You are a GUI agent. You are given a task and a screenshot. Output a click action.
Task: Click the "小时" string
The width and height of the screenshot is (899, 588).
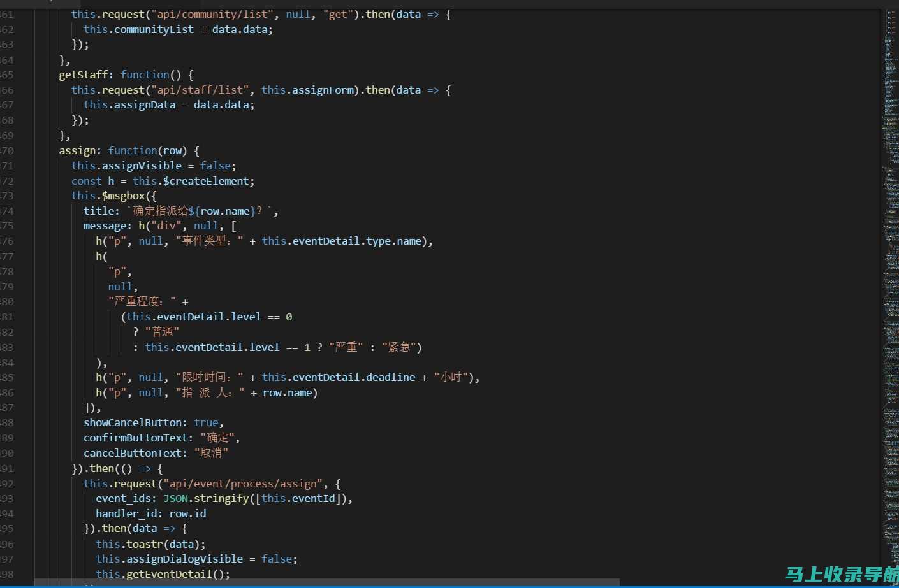pos(451,377)
